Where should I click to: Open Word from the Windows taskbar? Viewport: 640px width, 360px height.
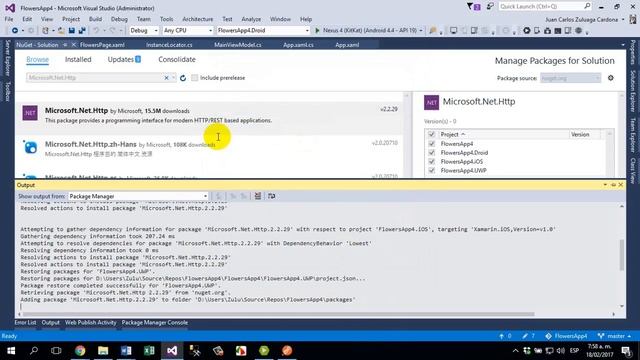coord(126,351)
